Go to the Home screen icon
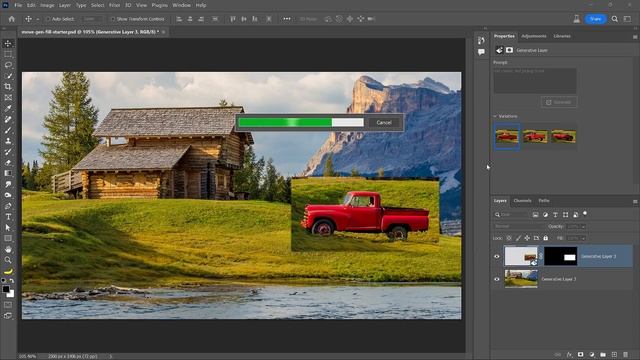The image size is (640, 360). (11, 19)
